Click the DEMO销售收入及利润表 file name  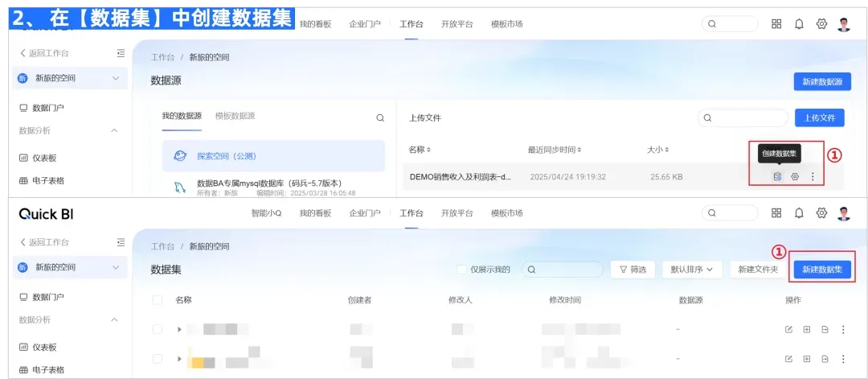(x=461, y=177)
